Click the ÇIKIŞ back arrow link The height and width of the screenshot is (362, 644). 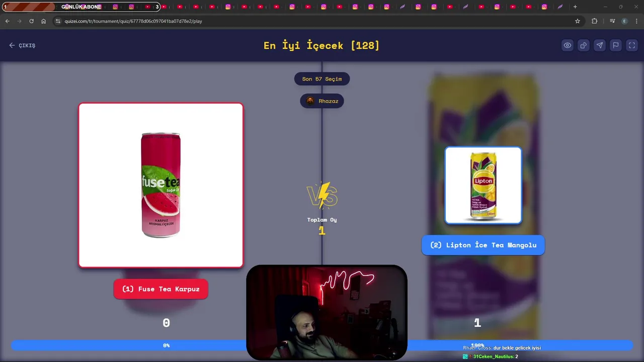coord(22,45)
